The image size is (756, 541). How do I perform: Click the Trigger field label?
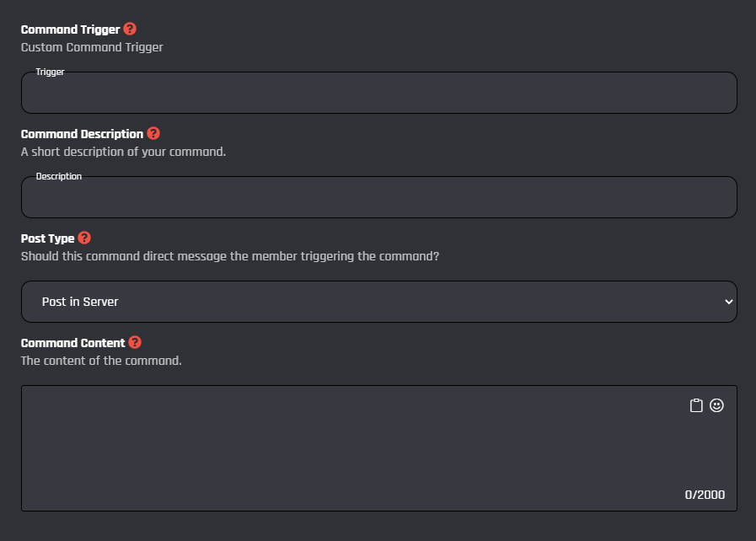(51, 72)
